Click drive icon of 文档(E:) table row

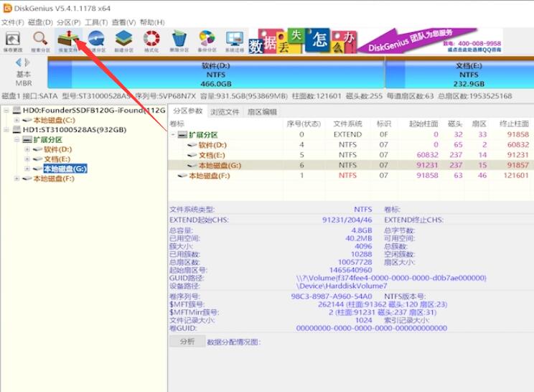[192, 155]
